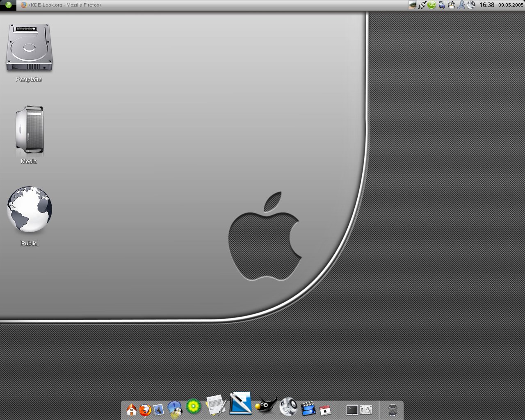Open the Home folder in the dock
525x420 pixels.
(132, 410)
